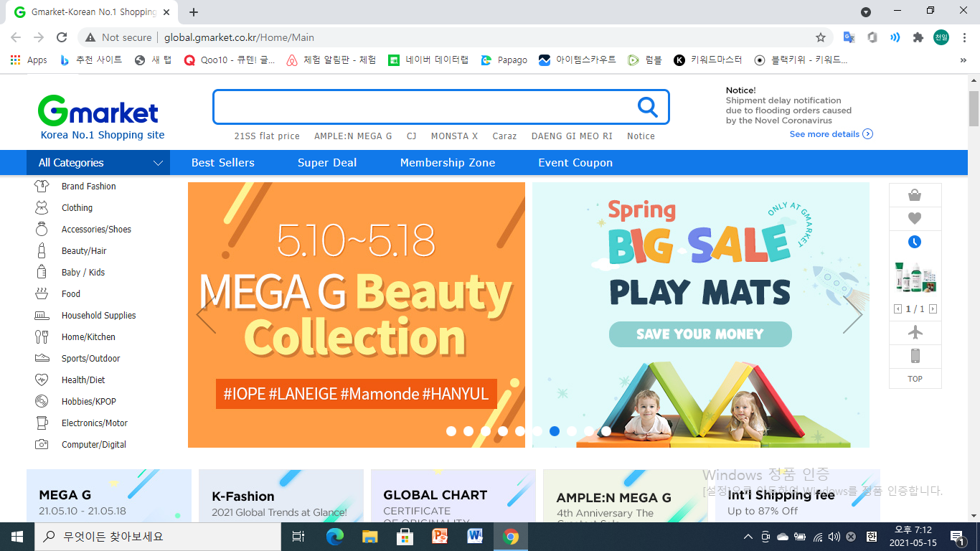The width and height of the screenshot is (980, 551).
Task: Open the Super Deal menu
Action: coord(327,163)
